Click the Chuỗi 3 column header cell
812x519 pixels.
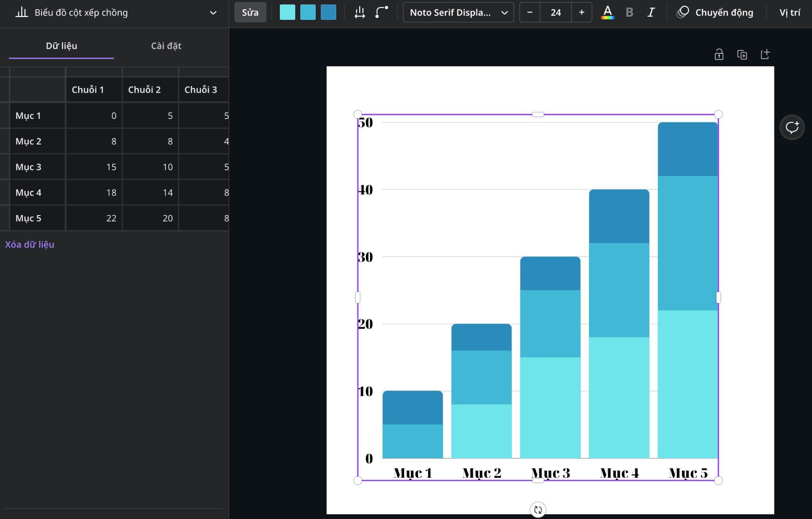pyautogui.click(x=204, y=90)
